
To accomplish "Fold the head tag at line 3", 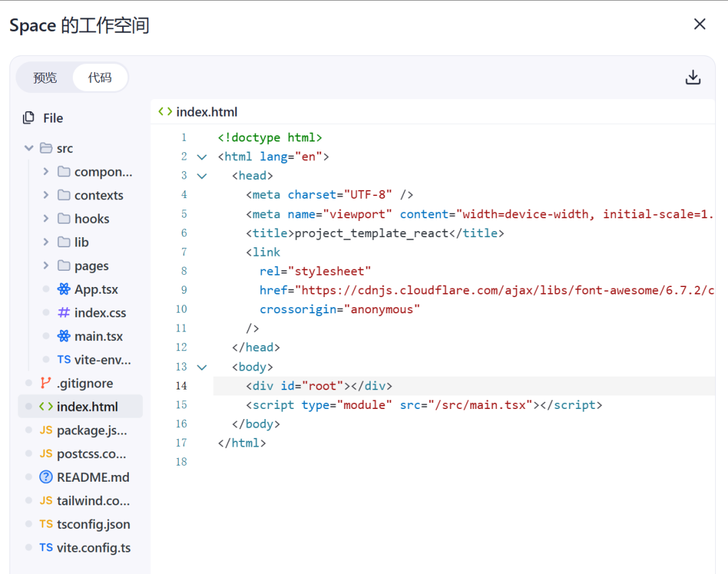I will 202,176.
